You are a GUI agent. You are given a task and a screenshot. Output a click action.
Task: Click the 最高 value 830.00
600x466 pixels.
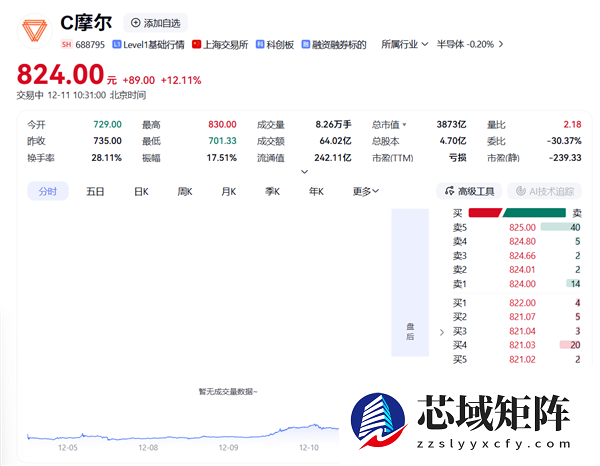coord(222,124)
